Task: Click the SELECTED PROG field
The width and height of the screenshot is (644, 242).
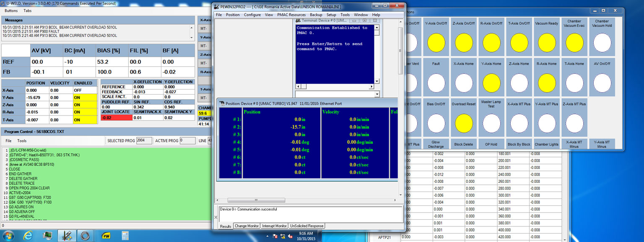Action: [144, 140]
